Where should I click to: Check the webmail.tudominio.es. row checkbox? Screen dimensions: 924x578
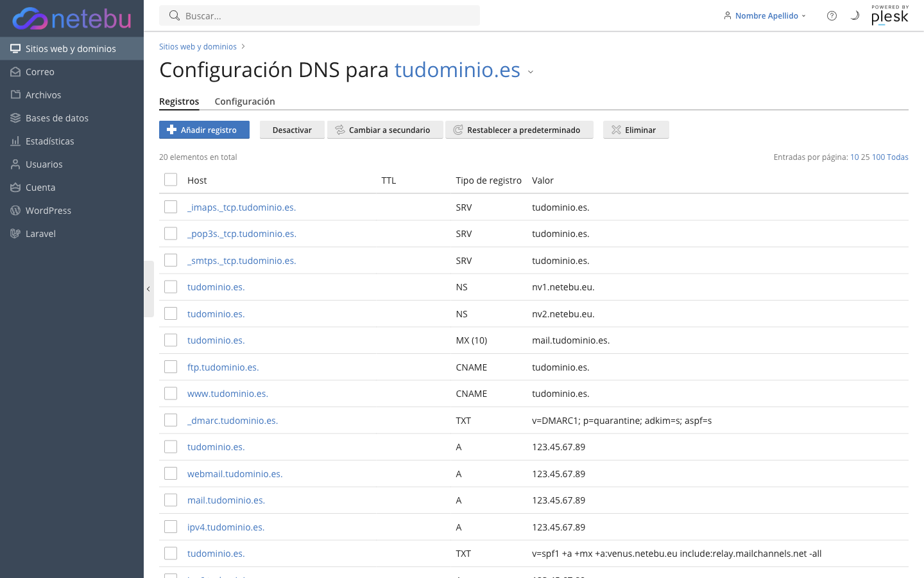[x=171, y=473]
